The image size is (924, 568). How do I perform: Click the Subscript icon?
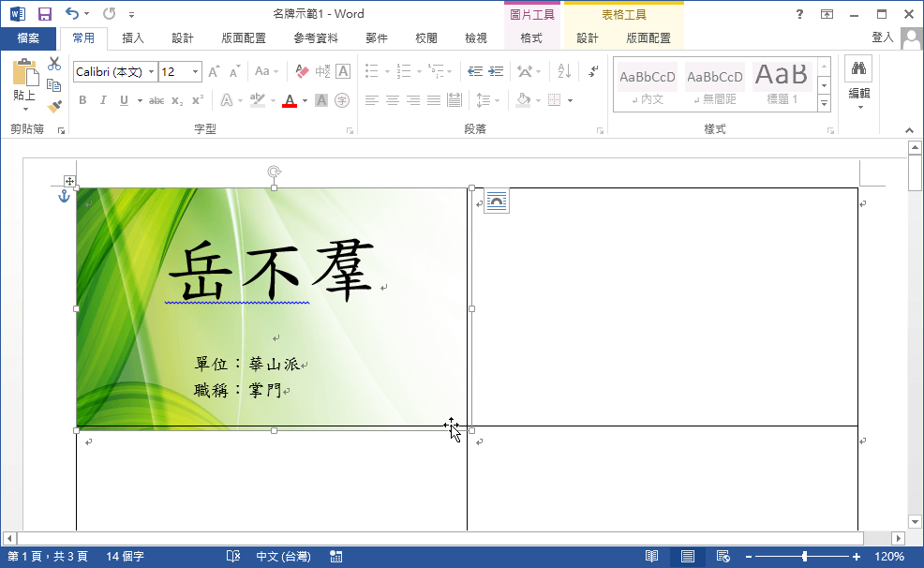[177, 99]
